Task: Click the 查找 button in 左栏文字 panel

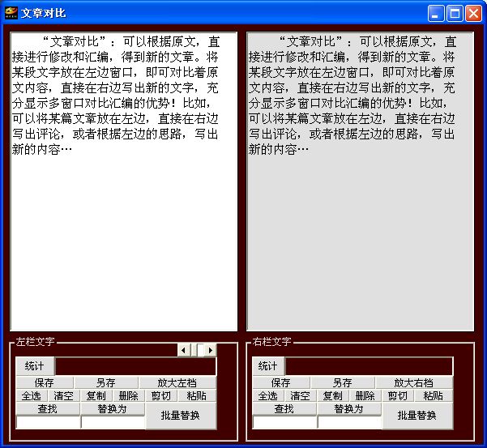Action: tap(48, 408)
